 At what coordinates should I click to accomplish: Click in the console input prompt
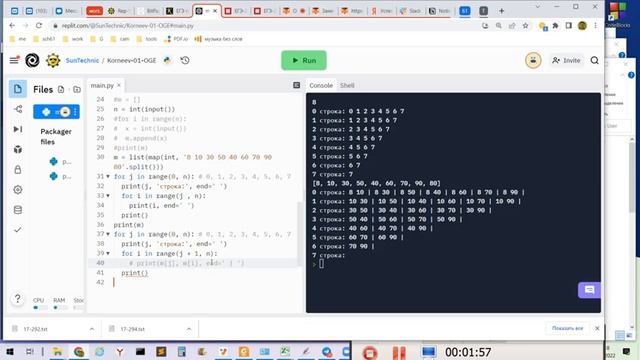pos(322,264)
